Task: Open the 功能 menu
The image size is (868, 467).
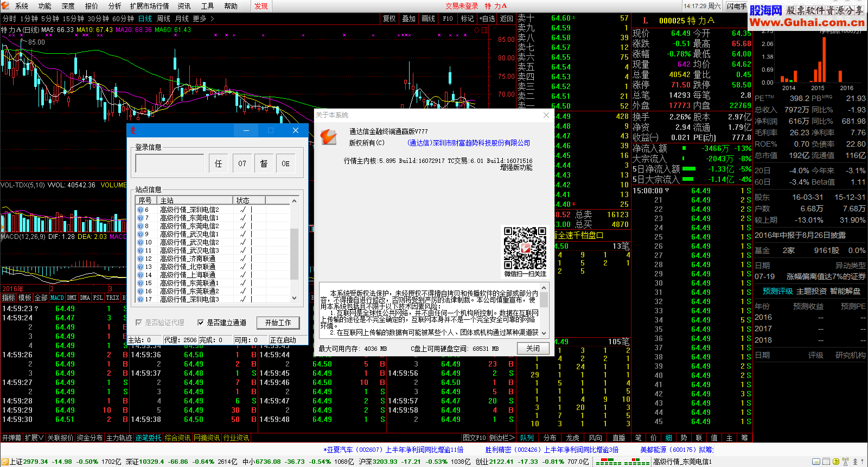Action: (44, 6)
